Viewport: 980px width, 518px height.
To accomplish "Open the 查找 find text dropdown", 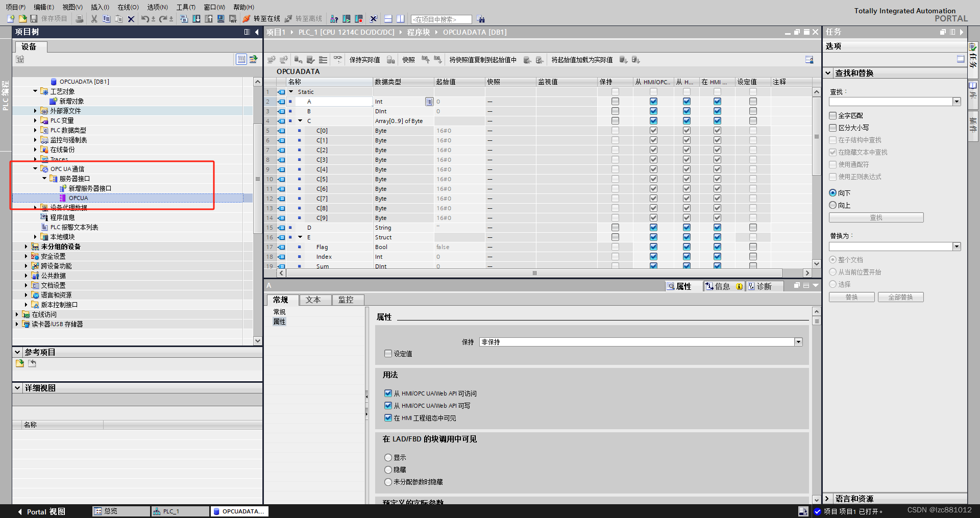I will (957, 102).
